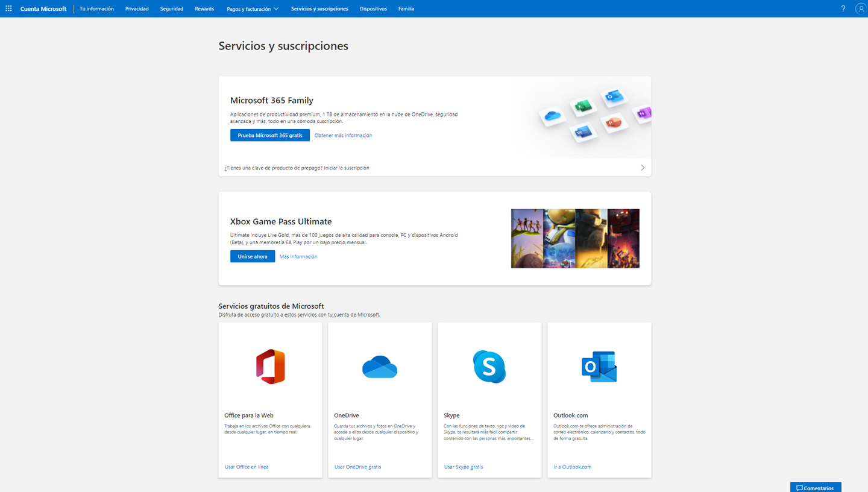Click the Usar OneDrive gratis link
This screenshot has height=492, width=868.
pyautogui.click(x=357, y=467)
